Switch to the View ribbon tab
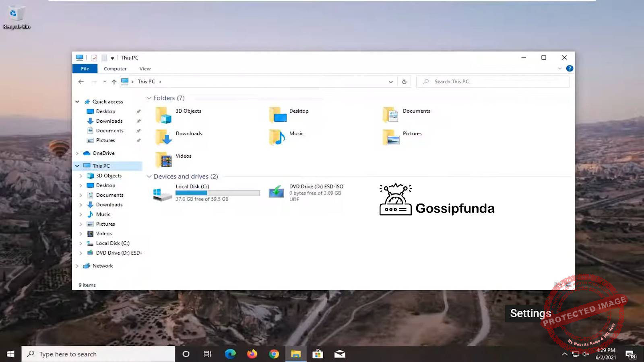Image resolution: width=644 pixels, height=362 pixels. [x=145, y=68]
